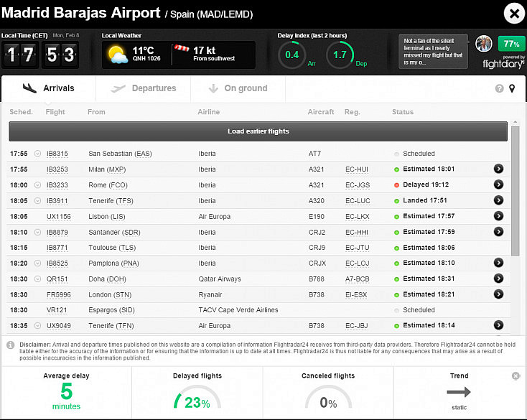Load earlier flights
Screen dimensions: 527x420
[258, 131]
